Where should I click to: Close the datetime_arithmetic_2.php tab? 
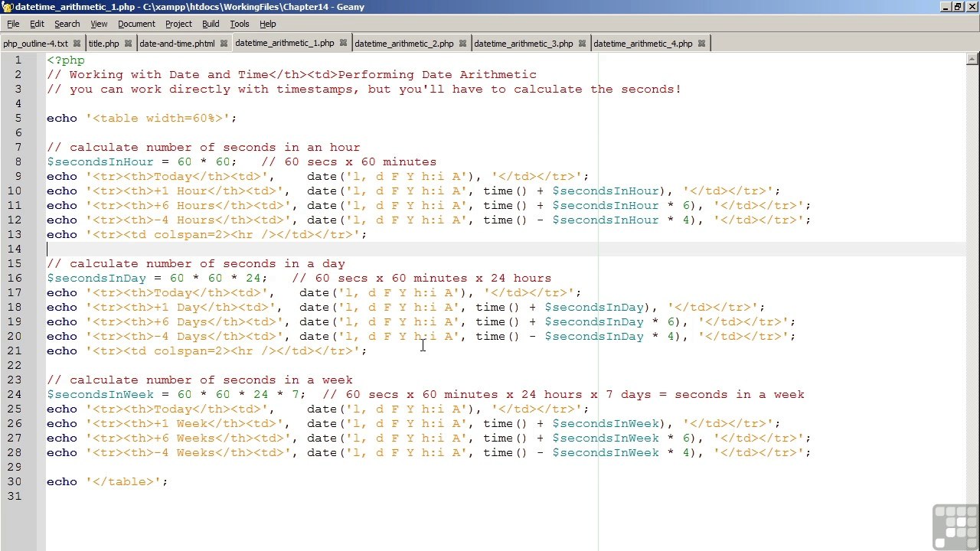[463, 44]
